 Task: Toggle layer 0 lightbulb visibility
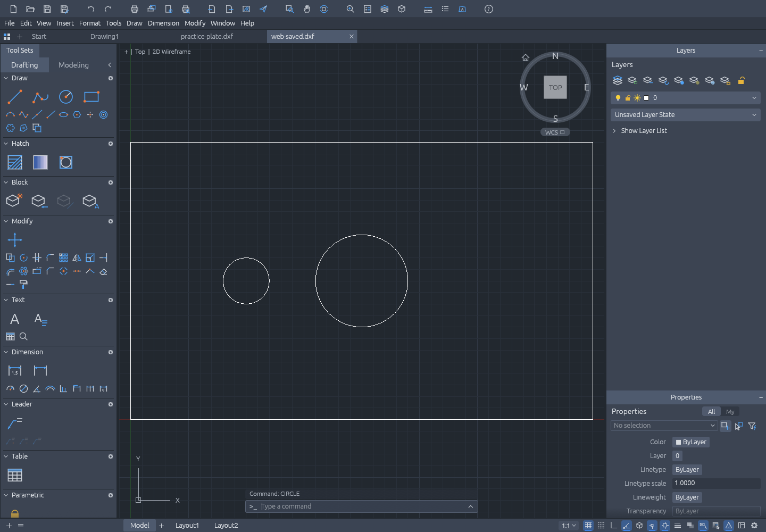618,98
